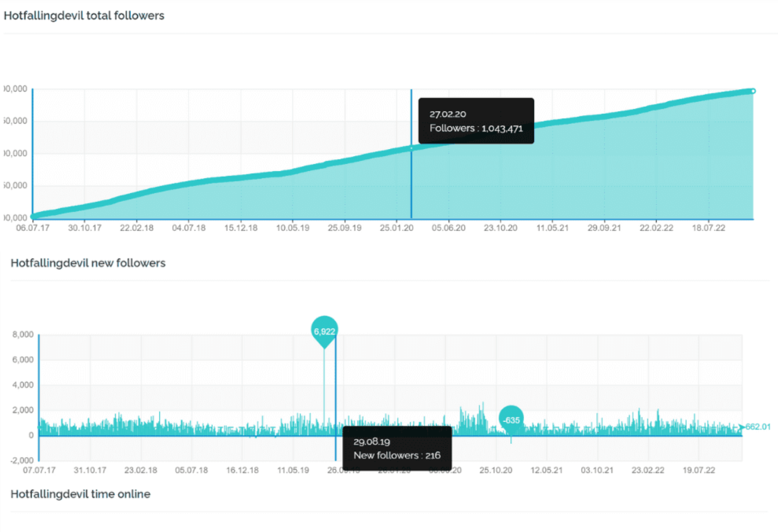Click the -2,000 value on the new followers axis

click(21, 460)
